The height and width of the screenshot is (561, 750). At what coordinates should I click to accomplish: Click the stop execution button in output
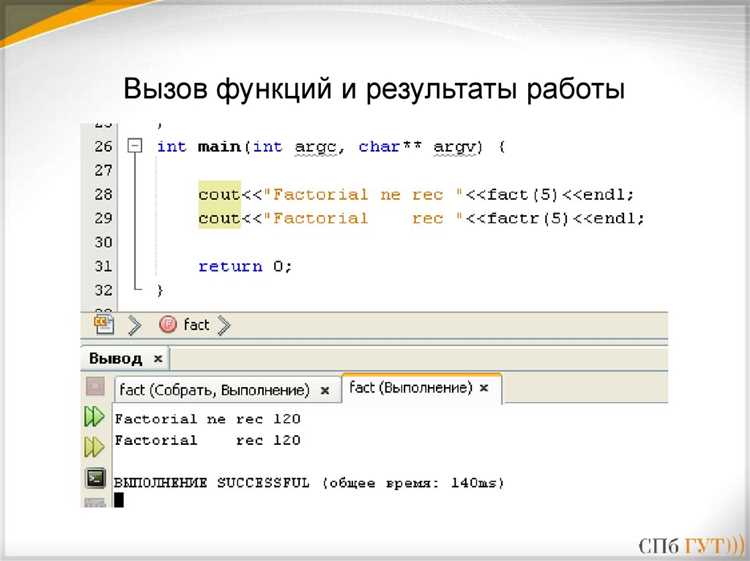95,386
